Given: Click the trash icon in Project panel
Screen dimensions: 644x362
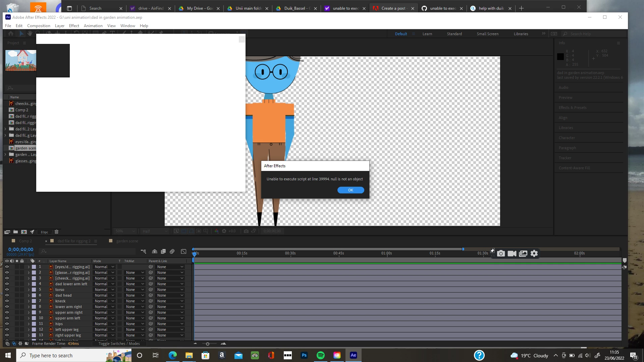Looking at the screenshot, I should [56, 232].
